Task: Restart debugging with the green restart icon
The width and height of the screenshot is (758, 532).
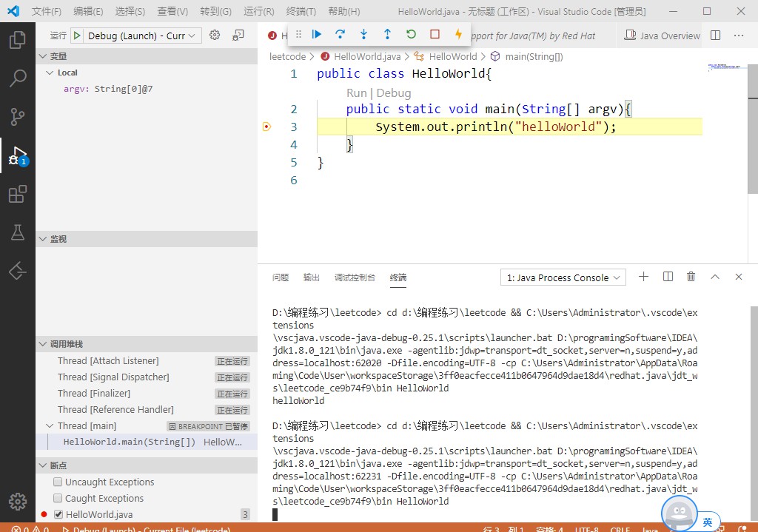Action: click(411, 34)
